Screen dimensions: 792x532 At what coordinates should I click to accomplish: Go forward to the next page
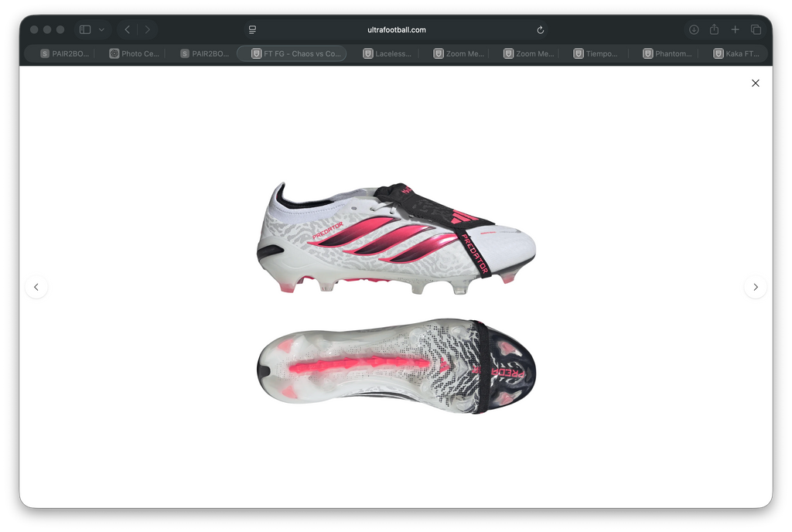point(148,30)
